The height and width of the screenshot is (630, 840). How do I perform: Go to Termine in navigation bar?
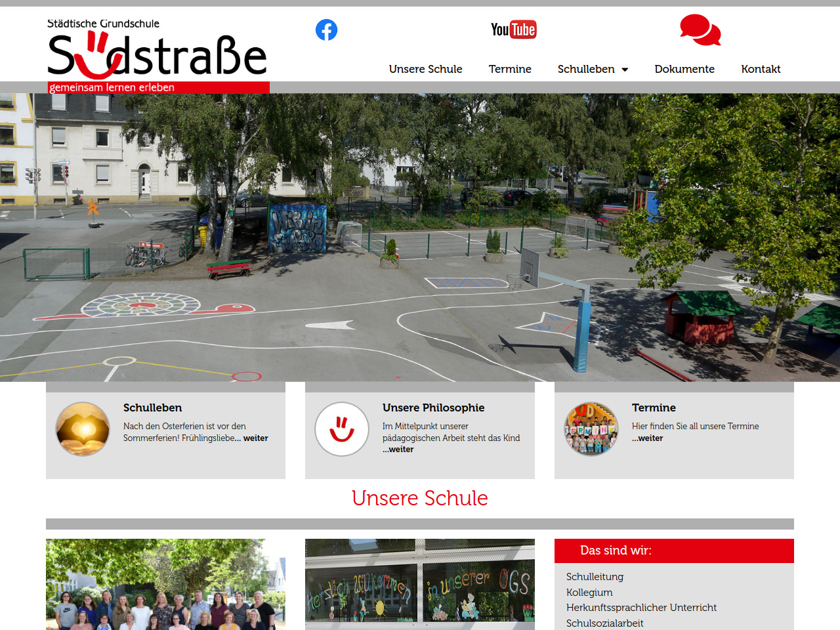510,69
